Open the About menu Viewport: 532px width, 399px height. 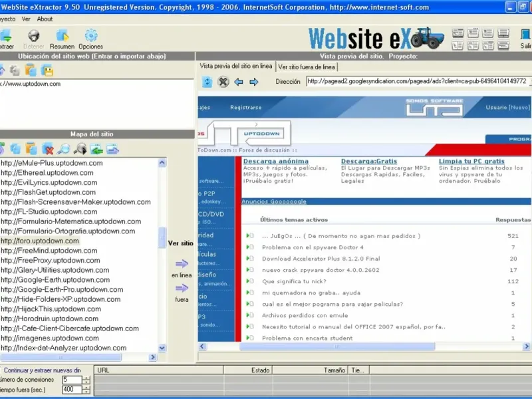click(45, 19)
